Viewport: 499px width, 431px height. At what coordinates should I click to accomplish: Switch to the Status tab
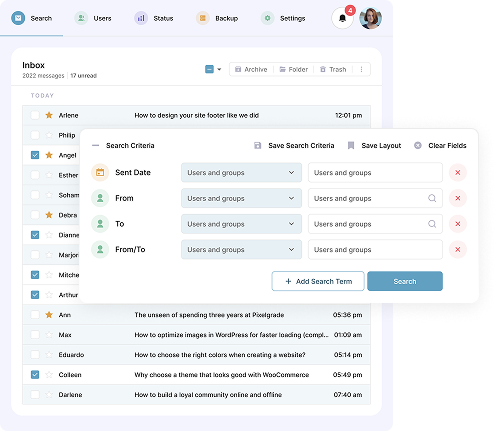coord(163,18)
